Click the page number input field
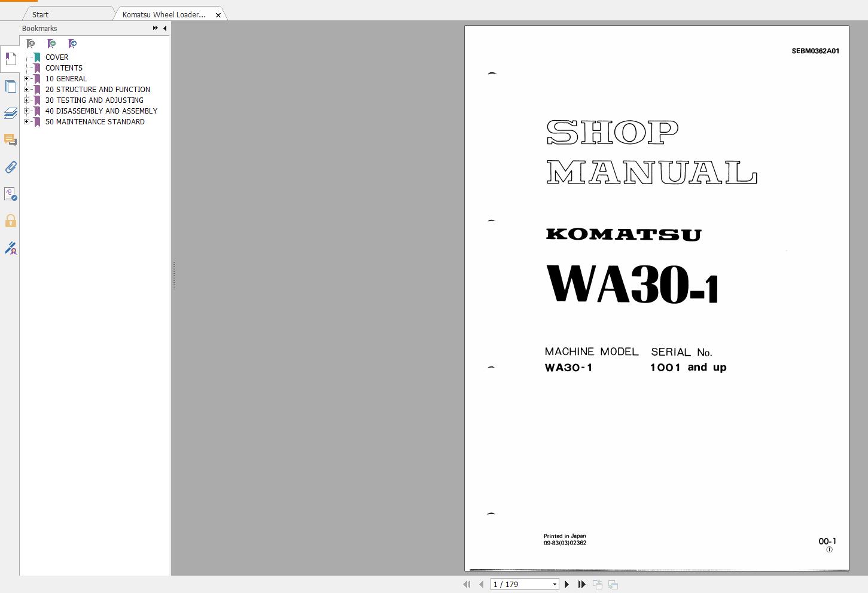Viewport: 868px width, 593px height. coord(520,584)
